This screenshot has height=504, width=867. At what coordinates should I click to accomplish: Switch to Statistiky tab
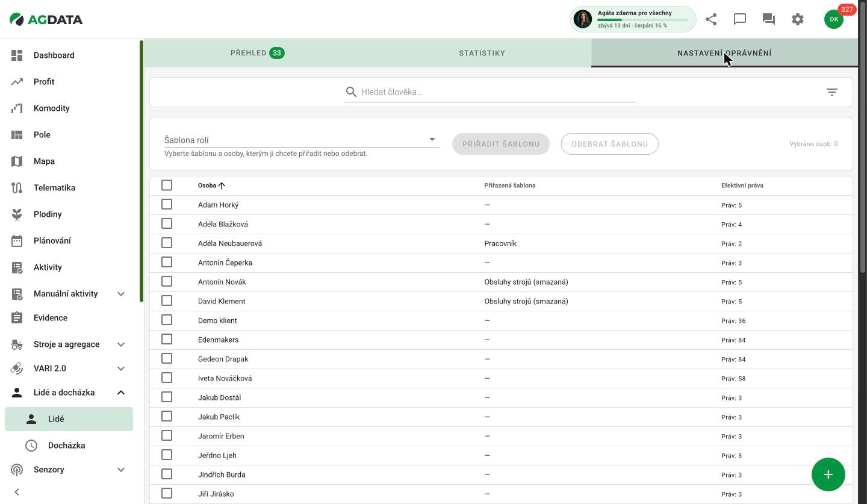482,53
